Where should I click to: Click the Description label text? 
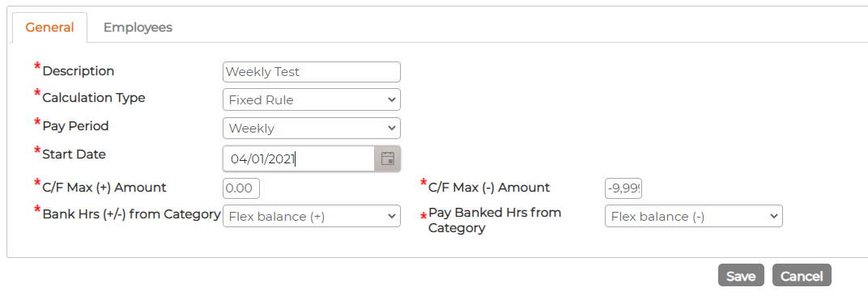point(78,70)
